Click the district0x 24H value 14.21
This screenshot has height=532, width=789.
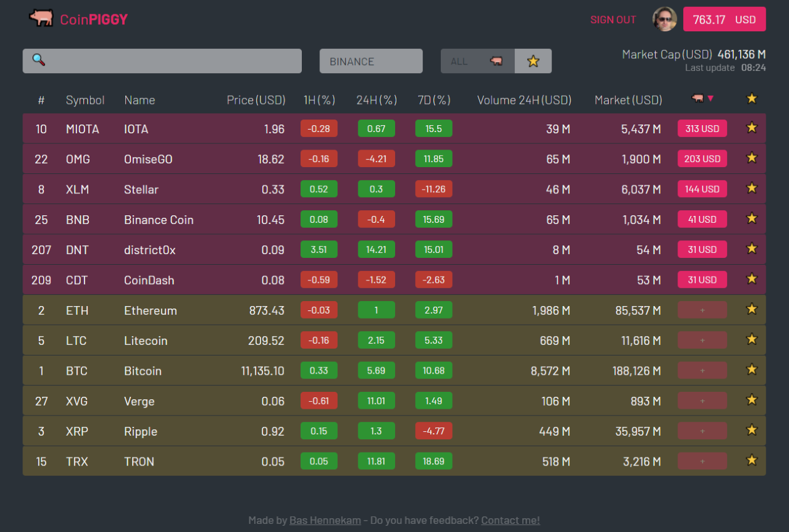[x=376, y=250]
